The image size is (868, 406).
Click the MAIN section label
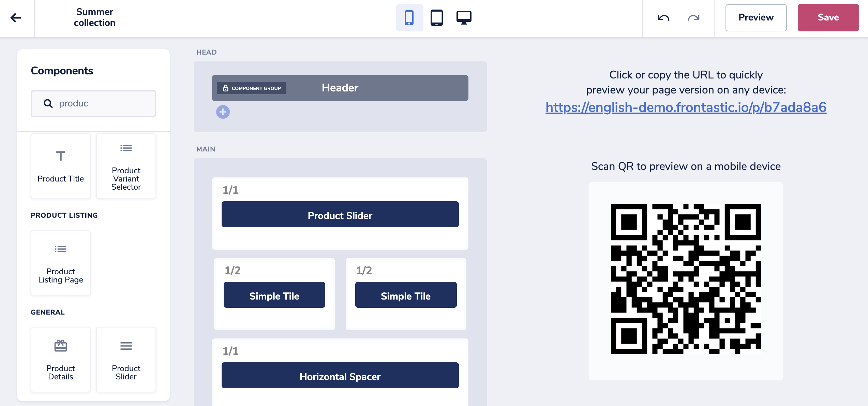coord(206,149)
